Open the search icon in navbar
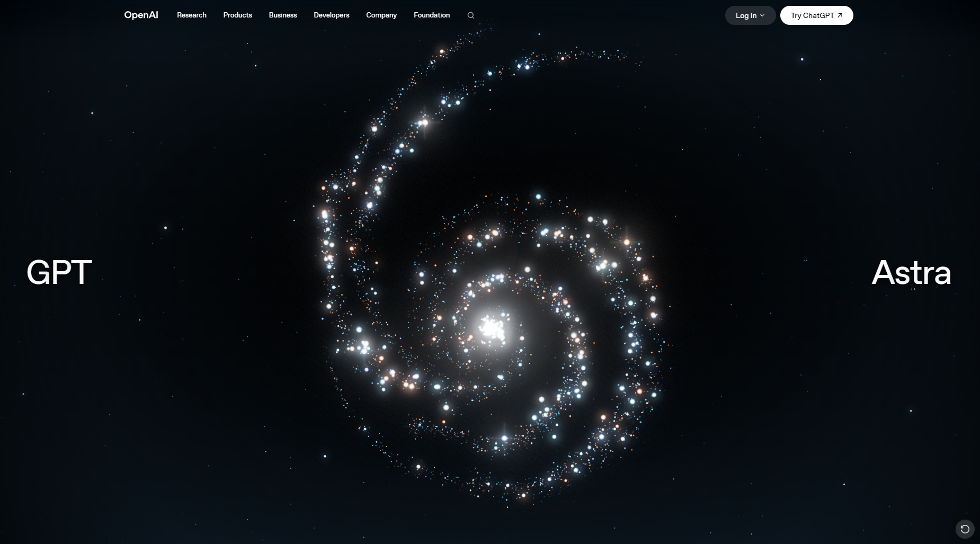 click(x=471, y=15)
